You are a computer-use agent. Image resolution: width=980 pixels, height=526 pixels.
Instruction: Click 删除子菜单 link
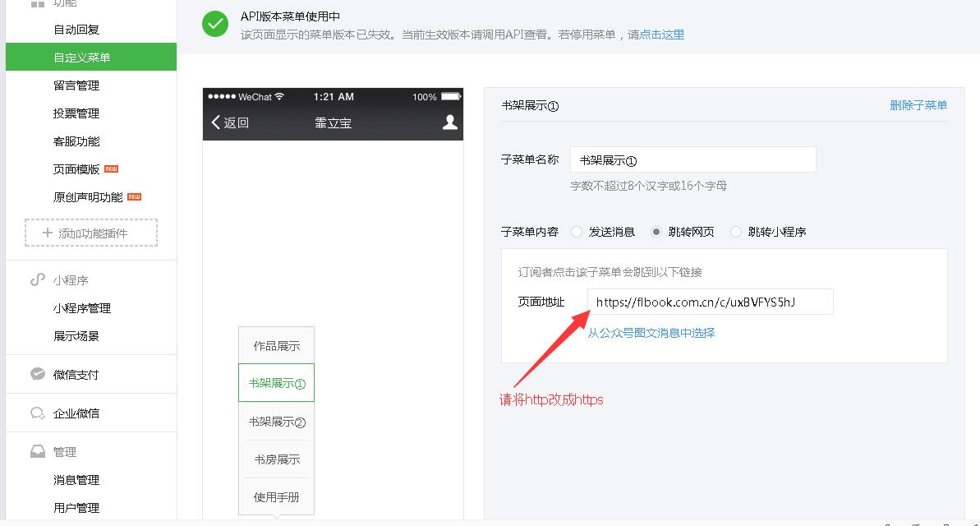click(x=918, y=105)
